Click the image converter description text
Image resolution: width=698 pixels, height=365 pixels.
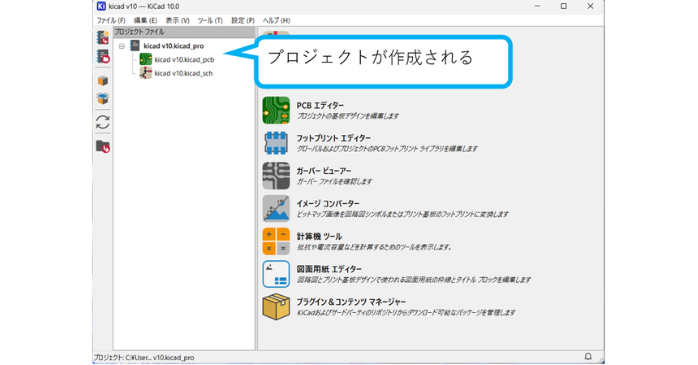click(x=402, y=214)
